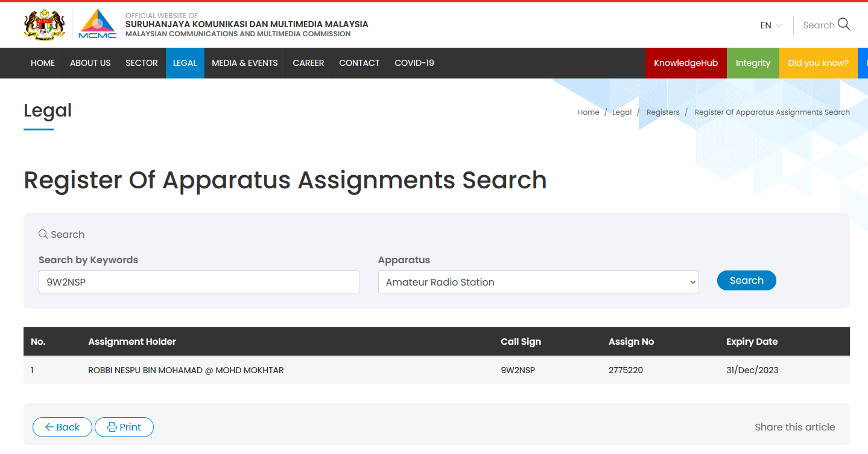The image size is (868, 454).
Task: Follow the Registers breadcrumb link
Action: [663, 112]
